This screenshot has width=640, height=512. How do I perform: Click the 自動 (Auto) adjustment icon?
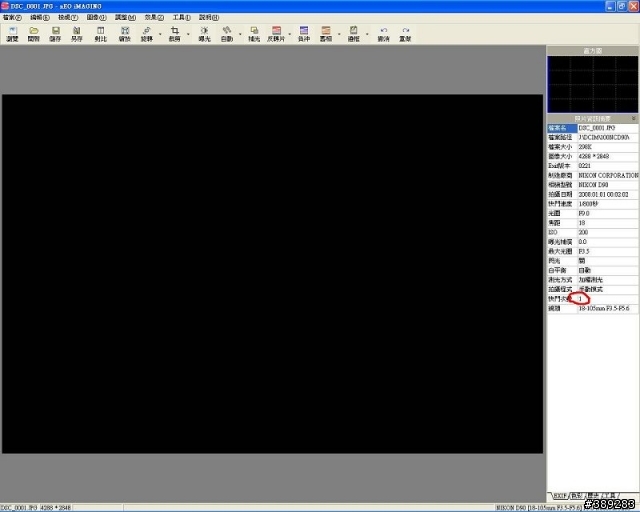pos(227,34)
